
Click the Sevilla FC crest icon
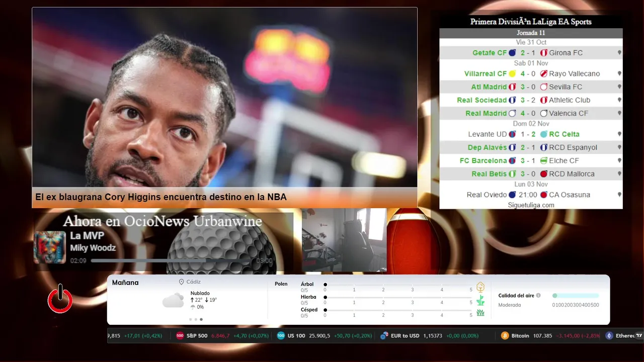(x=543, y=87)
